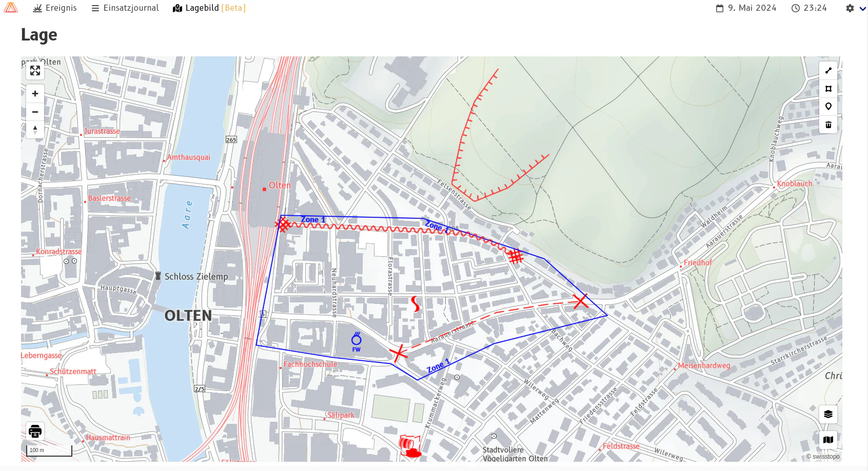Open the map layers panel
This screenshot has width=868, height=471.
(x=827, y=414)
